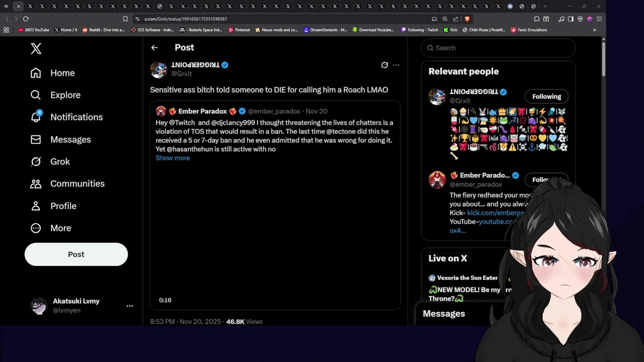Open the Pinterest bookmark
The width and height of the screenshot is (644, 362).
(239, 30)
